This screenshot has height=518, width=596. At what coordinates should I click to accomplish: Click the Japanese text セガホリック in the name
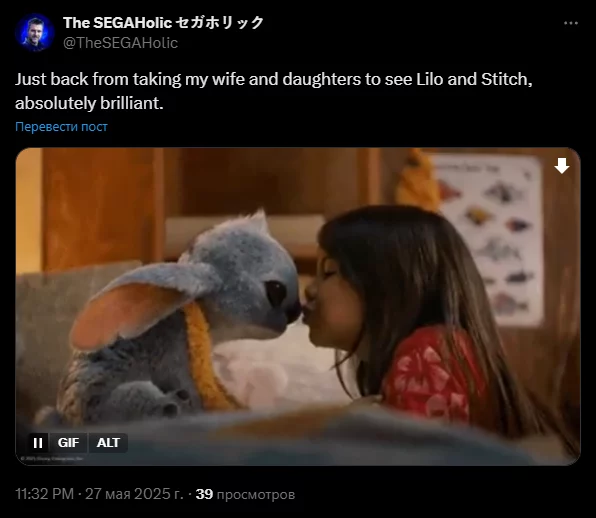pyautogui.click(x=220, y=22)
